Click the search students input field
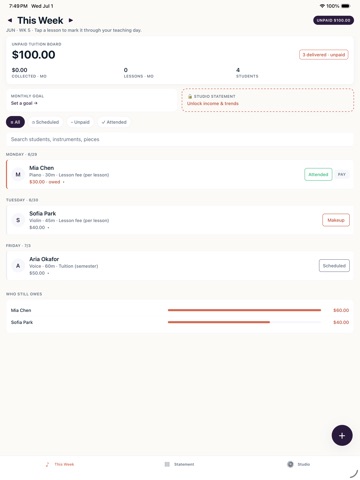Image resolution: width=360 pixels, height=480 pixels. click(x=180, y=139)
